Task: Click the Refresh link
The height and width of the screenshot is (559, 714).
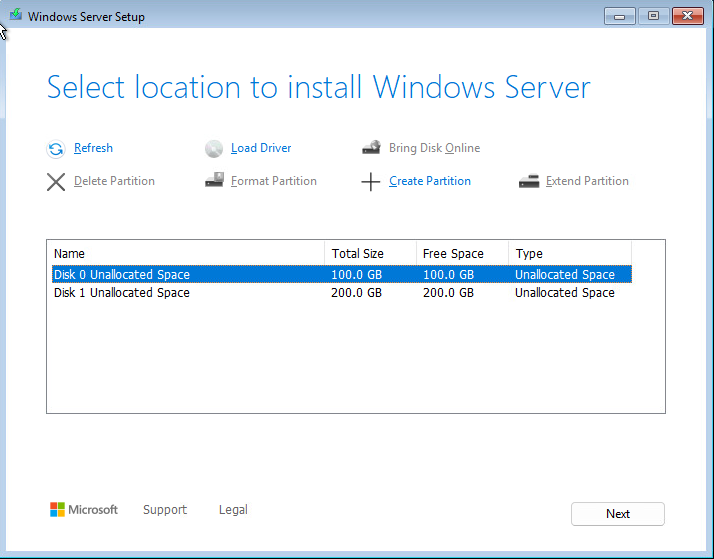Action: (93, 148)
